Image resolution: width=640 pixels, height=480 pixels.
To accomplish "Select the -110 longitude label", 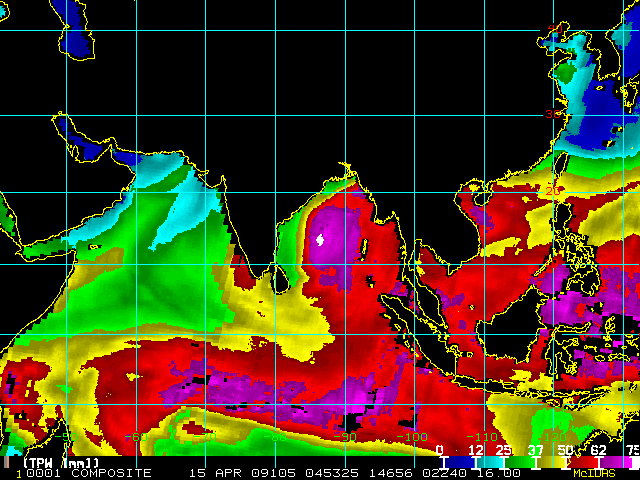I will (x=482, y=437).
